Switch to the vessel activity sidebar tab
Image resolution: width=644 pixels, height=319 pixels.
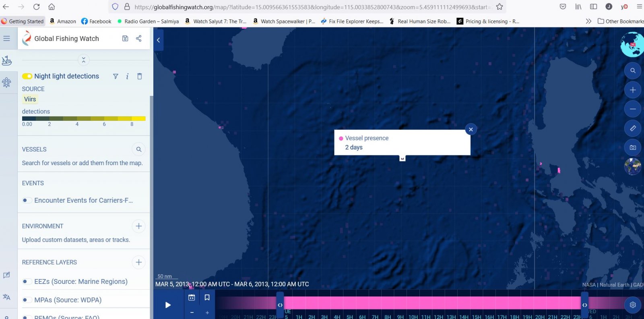[7, 61]
